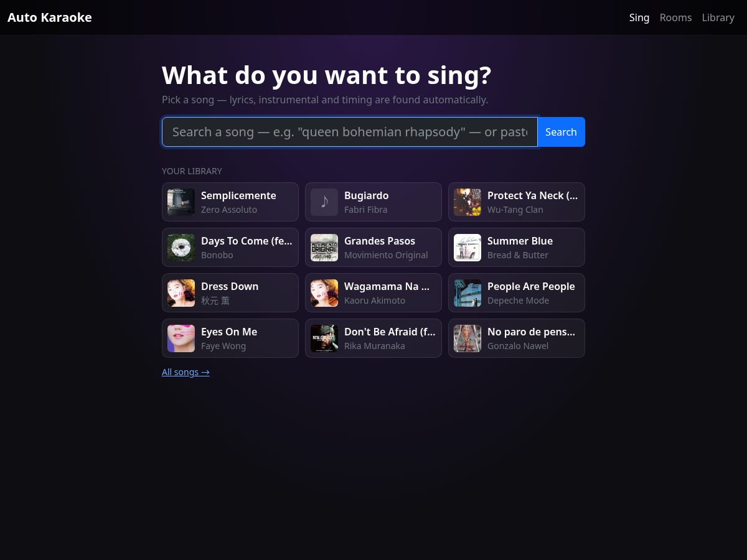Click the artist name Wu-Tang Clan

click(515, 210)
